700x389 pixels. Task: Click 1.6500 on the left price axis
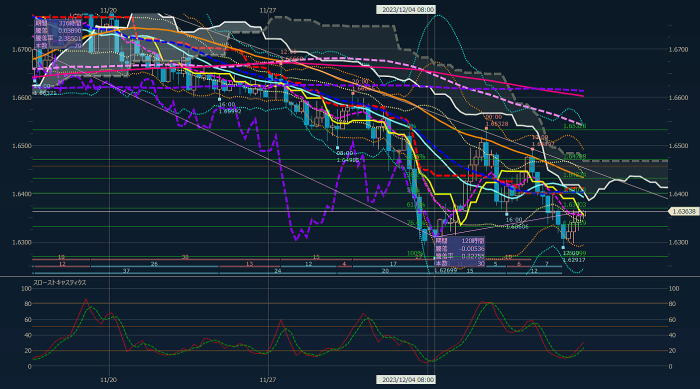22,146
